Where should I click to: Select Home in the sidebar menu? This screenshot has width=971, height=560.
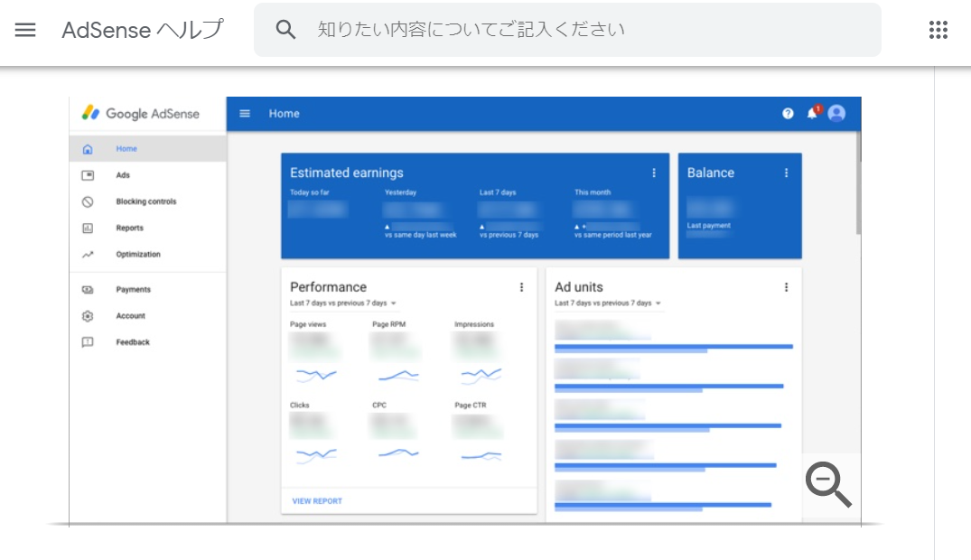coord(147,149)
